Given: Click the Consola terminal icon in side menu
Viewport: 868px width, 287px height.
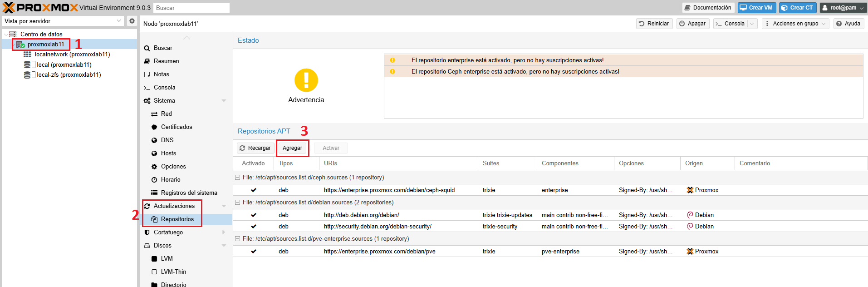Looking at the screenshot, I should tap(147, 88).
